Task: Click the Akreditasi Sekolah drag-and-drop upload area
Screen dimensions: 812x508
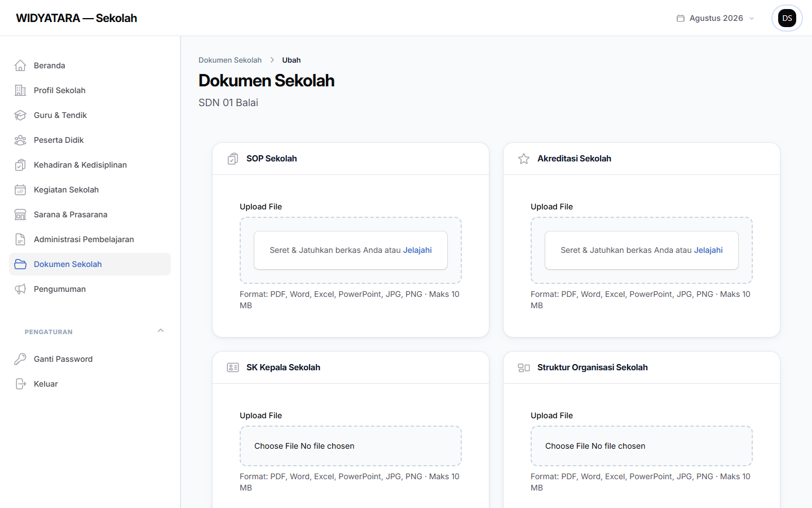Action: point(642,250)
